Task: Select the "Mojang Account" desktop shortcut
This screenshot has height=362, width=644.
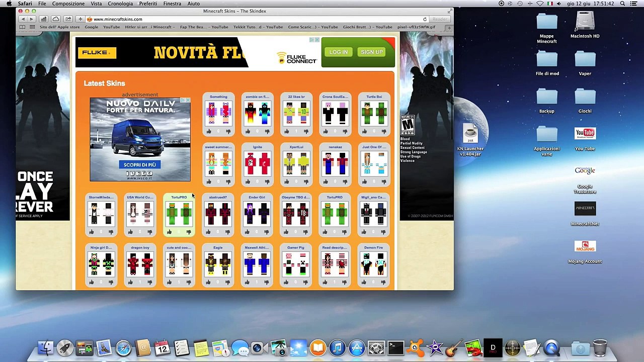Action: 585,252
